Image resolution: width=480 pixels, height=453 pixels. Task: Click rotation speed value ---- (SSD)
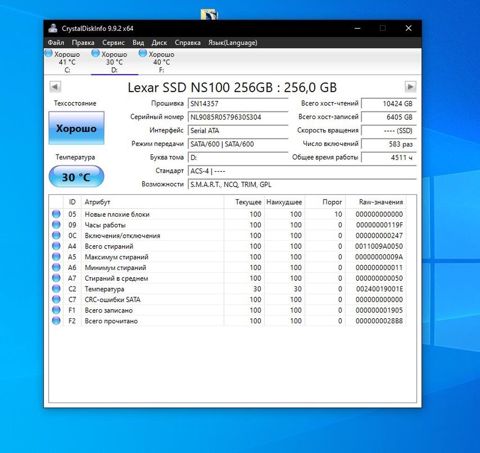tap(389, 131)
